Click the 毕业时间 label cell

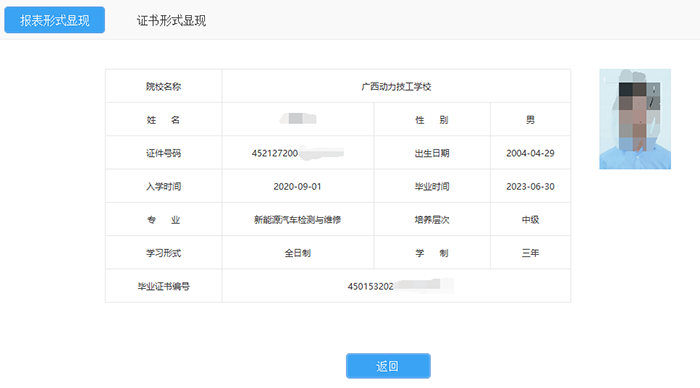(x=432, y=186)
